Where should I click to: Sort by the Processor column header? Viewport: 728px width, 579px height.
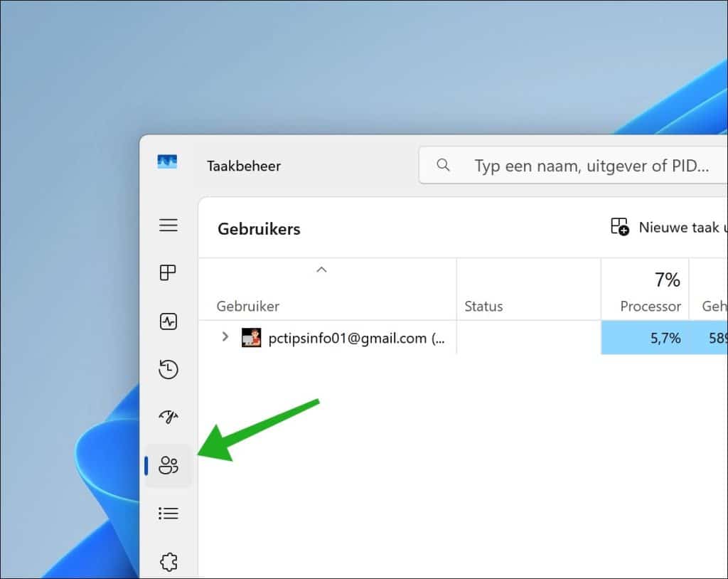point(650,307)
